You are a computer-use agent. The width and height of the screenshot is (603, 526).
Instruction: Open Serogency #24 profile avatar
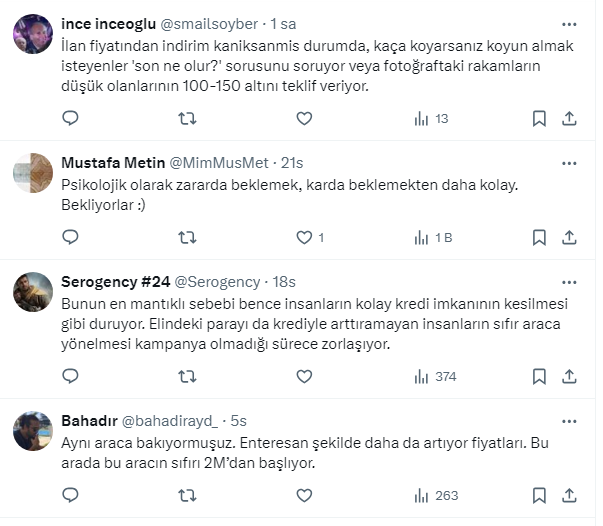coord(33,292)
